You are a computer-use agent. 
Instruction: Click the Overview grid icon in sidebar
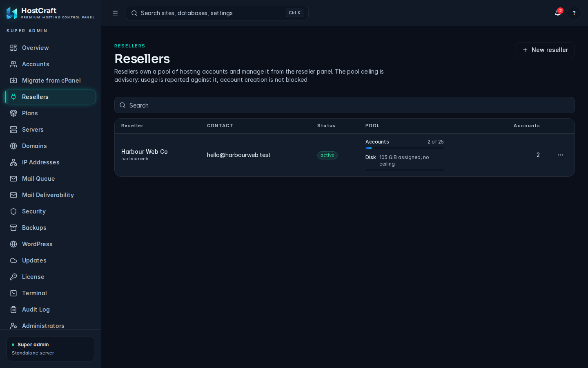[x=13, y=48]
